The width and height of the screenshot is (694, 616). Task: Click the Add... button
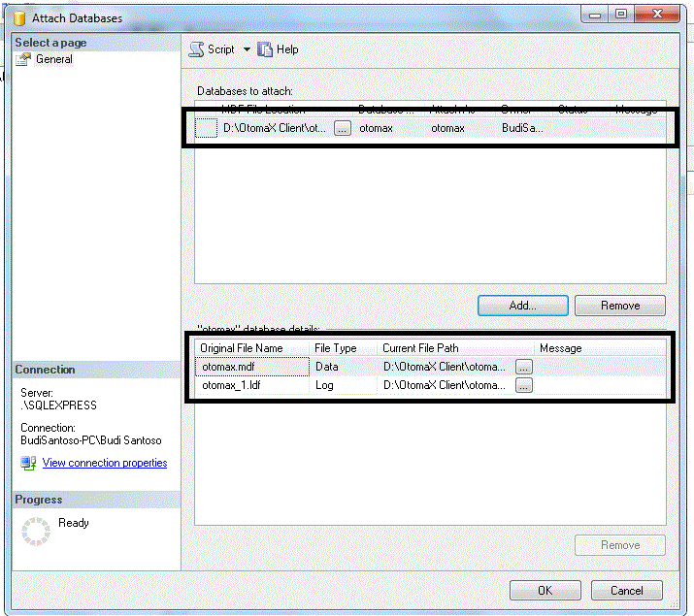click(x=522, y=306)
